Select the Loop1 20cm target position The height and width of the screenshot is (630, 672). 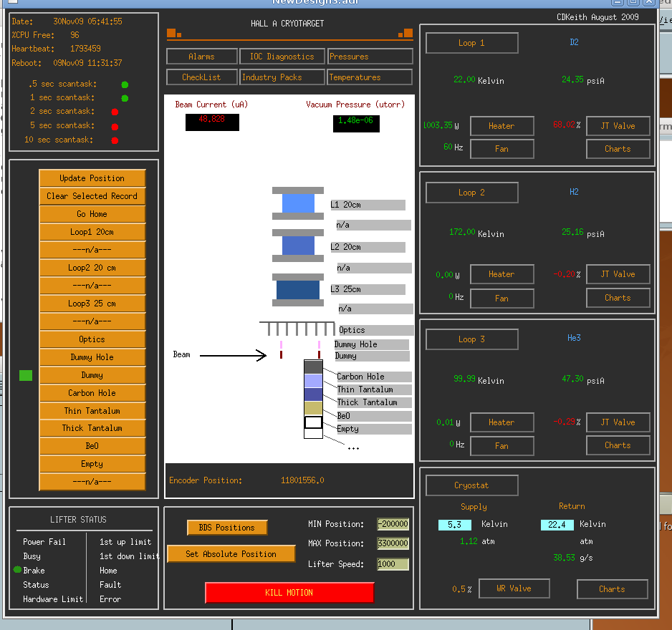point(92,232)
